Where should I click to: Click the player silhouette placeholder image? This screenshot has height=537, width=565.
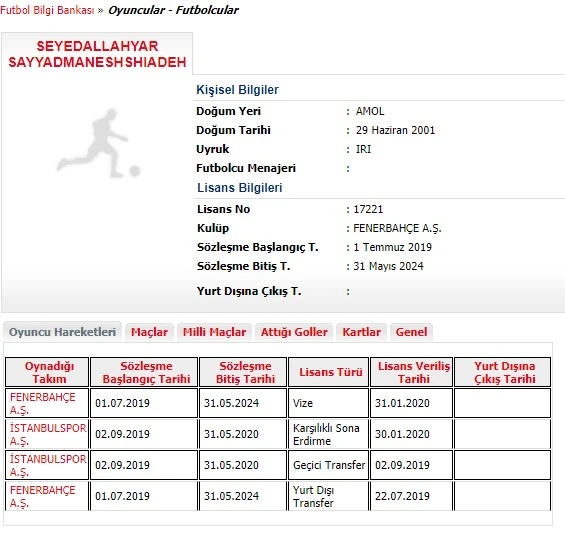(x=98, y=143)
